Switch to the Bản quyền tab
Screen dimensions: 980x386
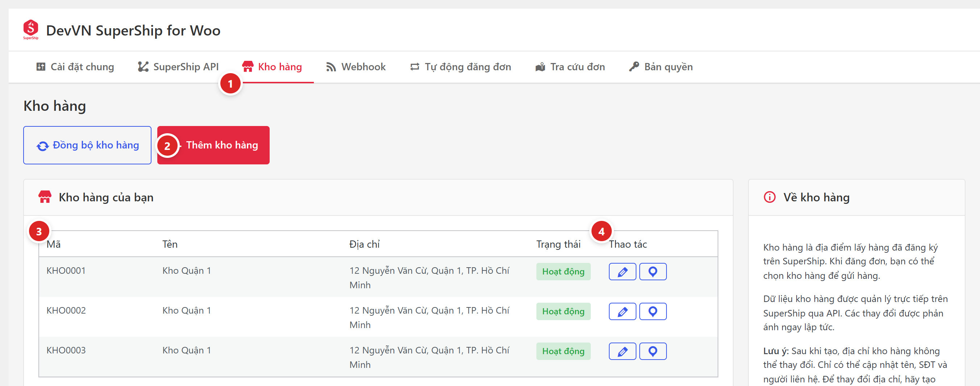[x=661, y=67]
